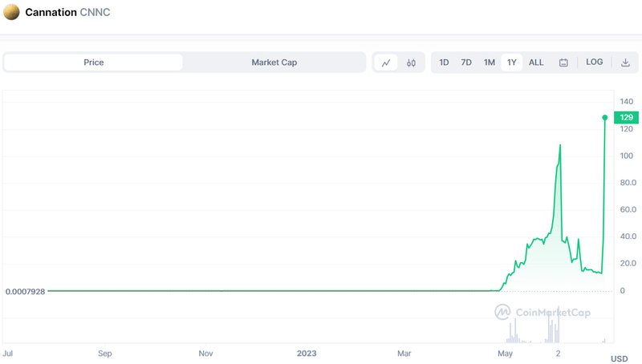Screen dimensions: 642x364
Task: Switch to the line chart view
Action: click(x=386, y=63)
